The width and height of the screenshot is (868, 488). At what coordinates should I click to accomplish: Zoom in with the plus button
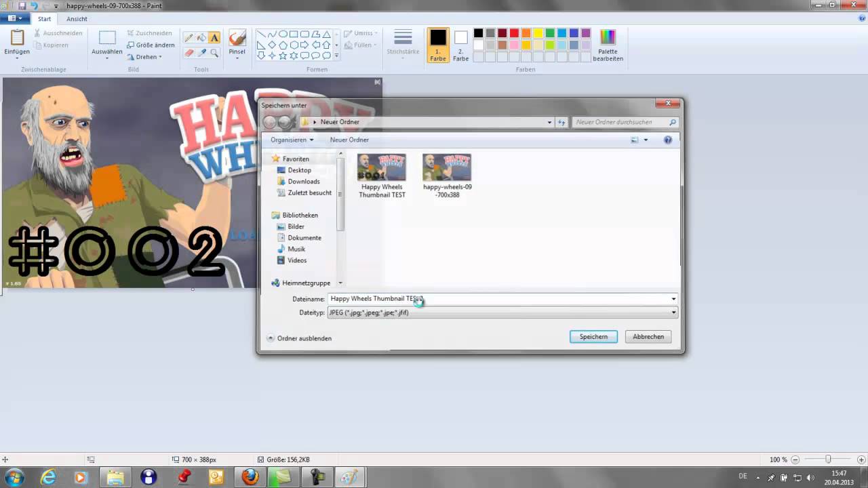861,460
